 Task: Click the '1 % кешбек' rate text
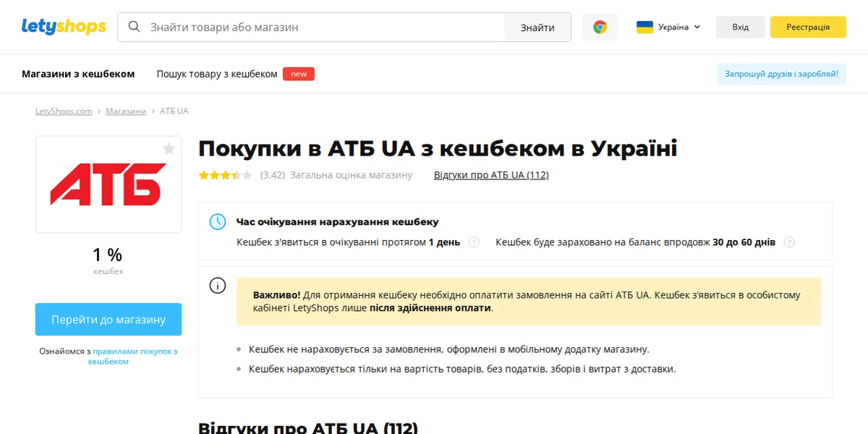(108, 260)
